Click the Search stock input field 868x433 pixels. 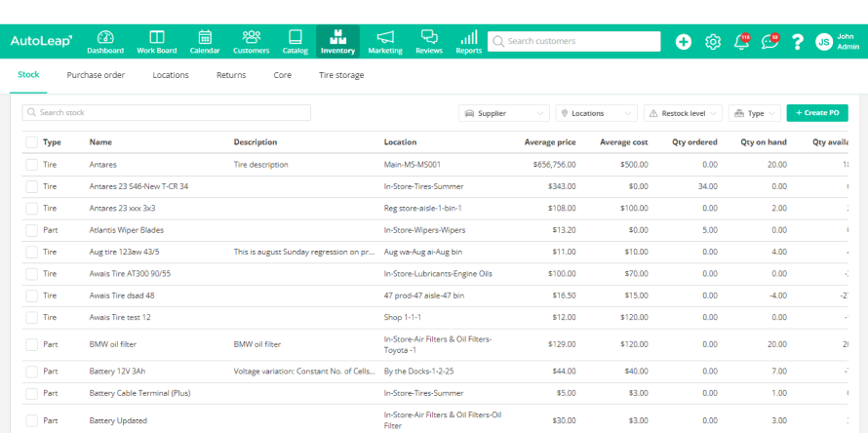click(x=167, y=113)
